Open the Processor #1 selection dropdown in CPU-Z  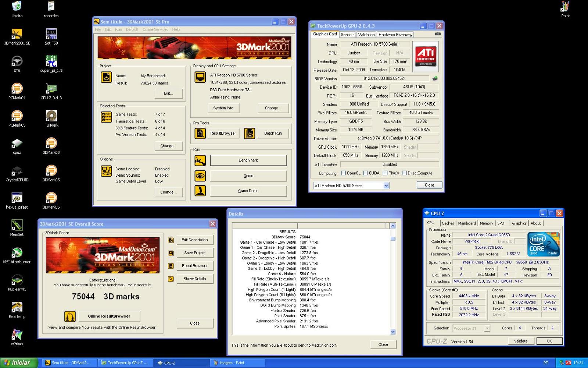[487, 328]
